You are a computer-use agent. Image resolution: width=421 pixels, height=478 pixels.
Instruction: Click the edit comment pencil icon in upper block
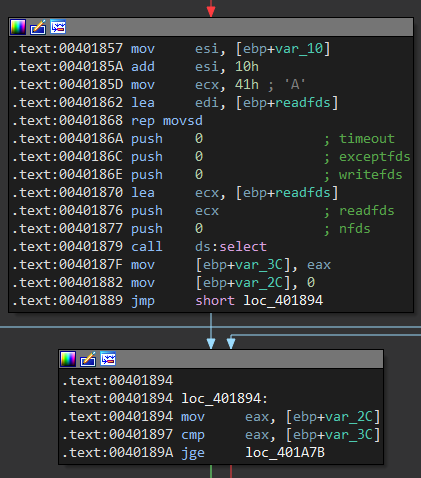coord(38,27)
